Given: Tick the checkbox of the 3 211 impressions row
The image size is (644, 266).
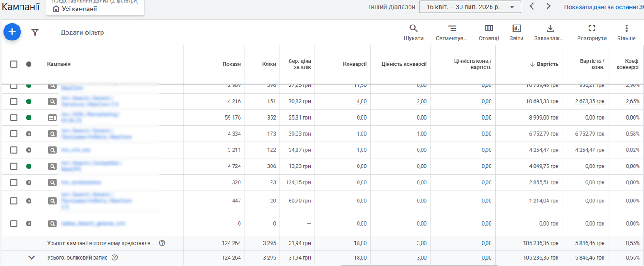Looking at the screenshot, I should pyautogui.click(x=14, y=150).
